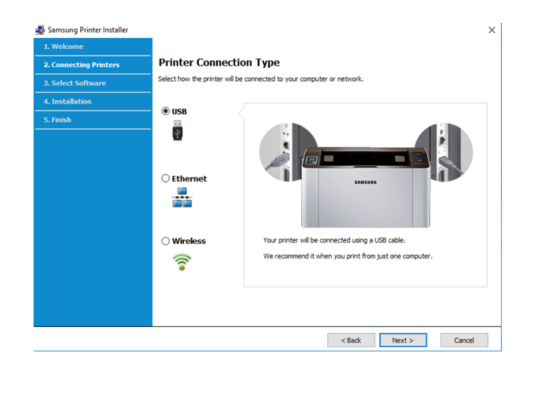The height and width of the screenshot is (401, 534).
Task: Close the Samsung Printer Installer window
Action: tap(491, 30)
